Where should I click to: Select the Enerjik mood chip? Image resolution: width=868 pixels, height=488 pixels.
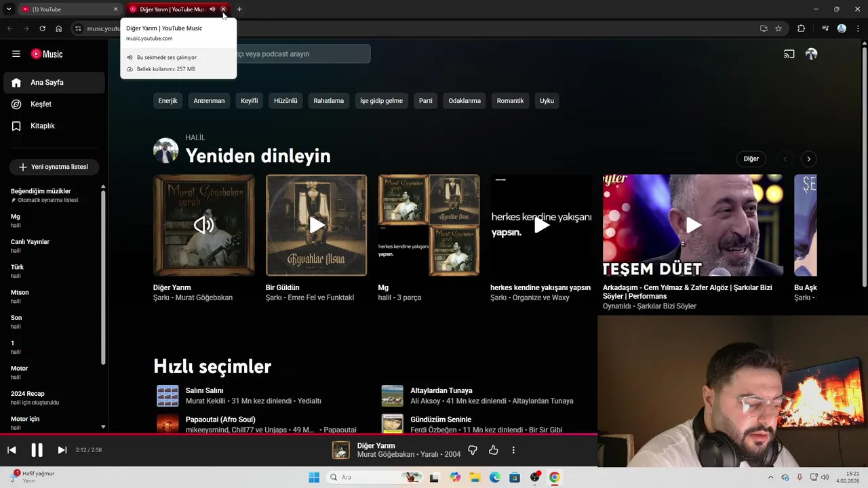coord(167,101)
